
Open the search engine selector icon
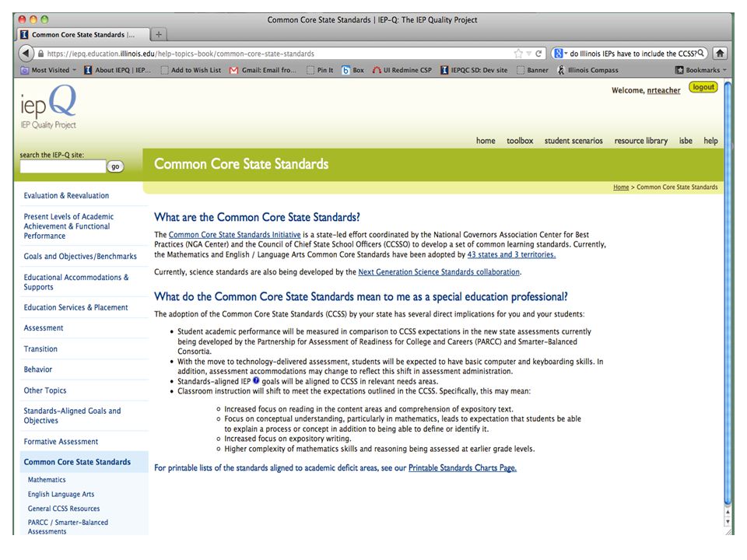pos(559,54)
